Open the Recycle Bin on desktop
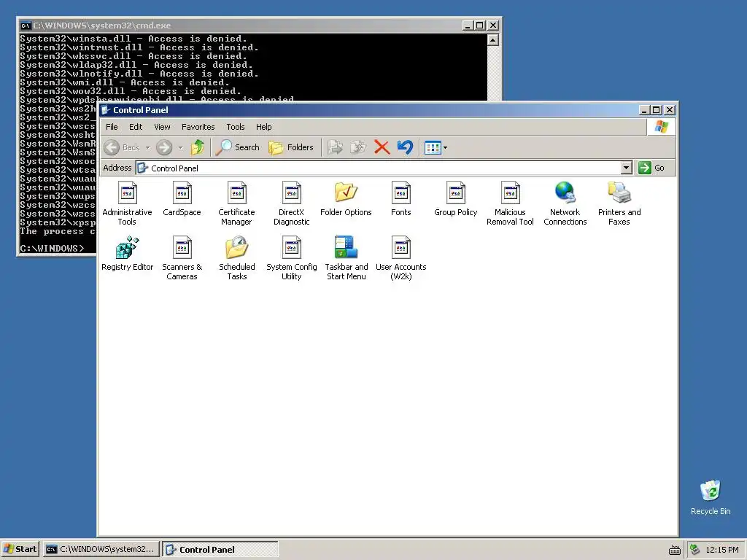747x560 pixels. tap(711, 497)
